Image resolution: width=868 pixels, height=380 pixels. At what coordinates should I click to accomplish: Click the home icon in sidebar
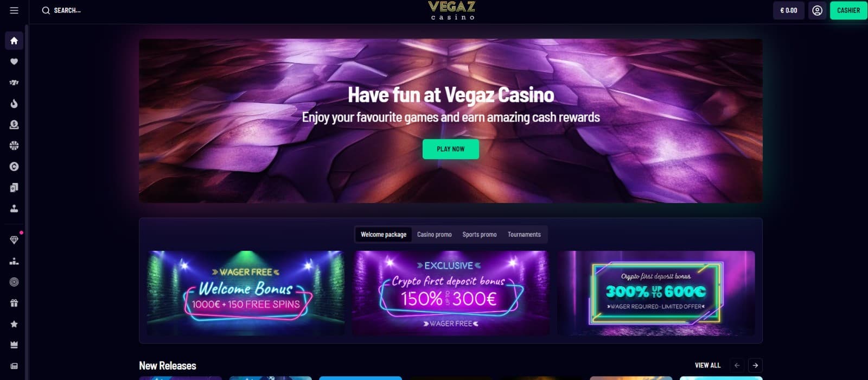tap(14, 41)
